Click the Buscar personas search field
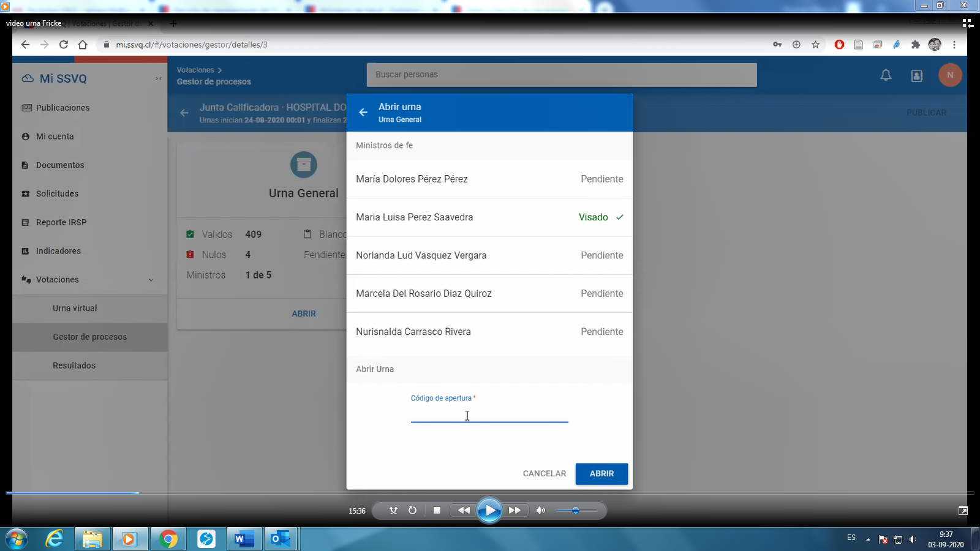 pos(562,75)
